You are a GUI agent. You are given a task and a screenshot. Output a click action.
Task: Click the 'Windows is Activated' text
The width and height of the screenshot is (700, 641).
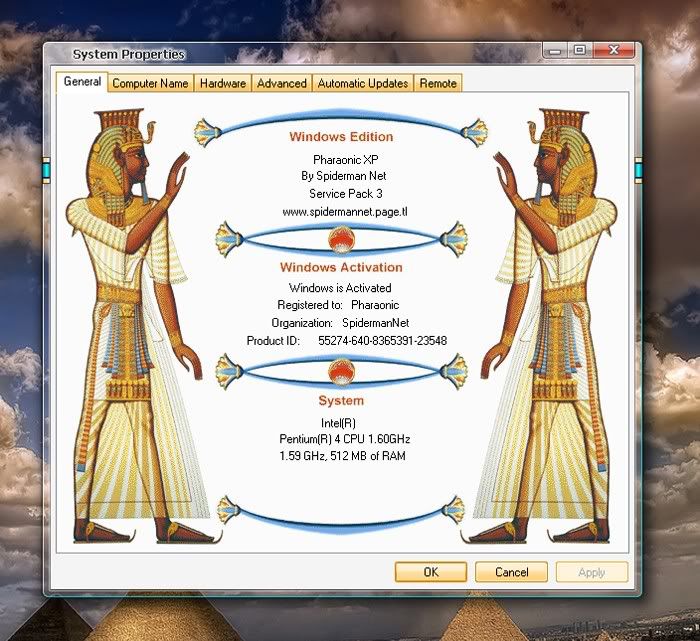pos(340,288)
